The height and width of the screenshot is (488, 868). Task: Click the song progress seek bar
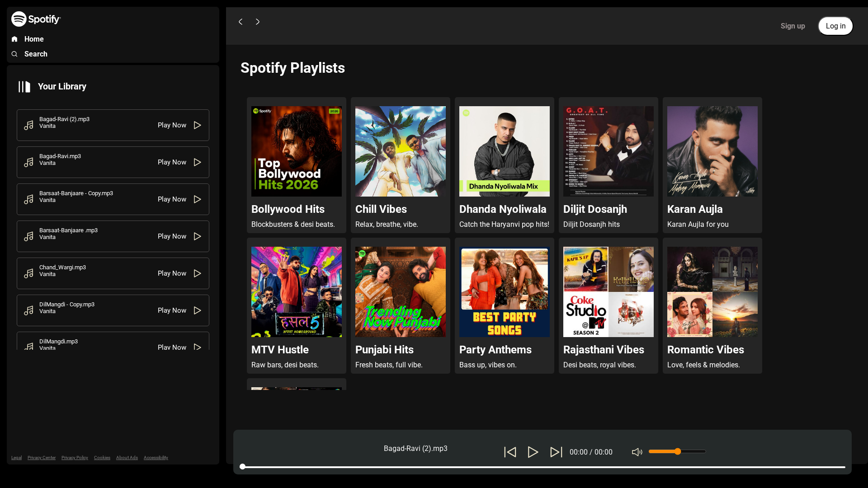click(x=542, y=467)
